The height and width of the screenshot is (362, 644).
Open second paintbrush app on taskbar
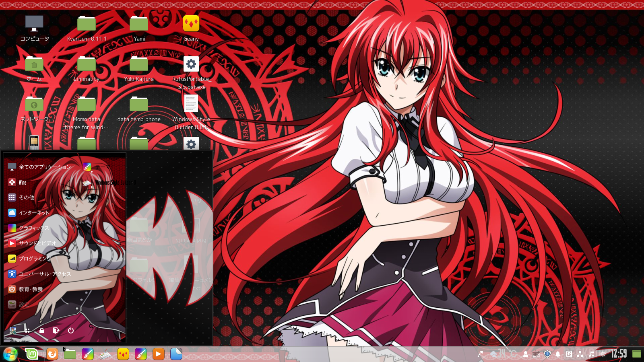[x=141, y=354]
